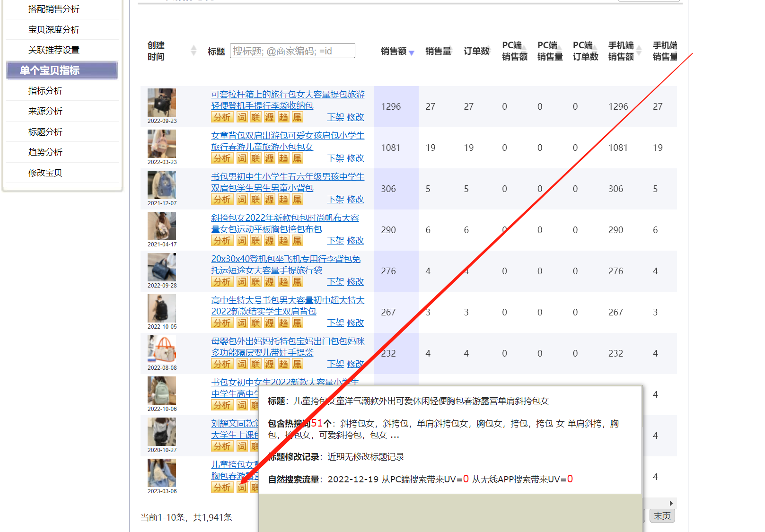Sort by 创建时间 using its sort arrows
The width and height of the screenshot is (765, 532).
click(193, 51)
